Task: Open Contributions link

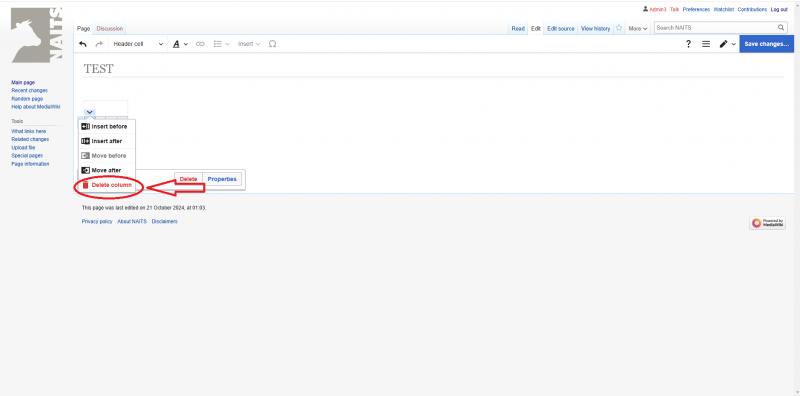Action: point(752,10)
